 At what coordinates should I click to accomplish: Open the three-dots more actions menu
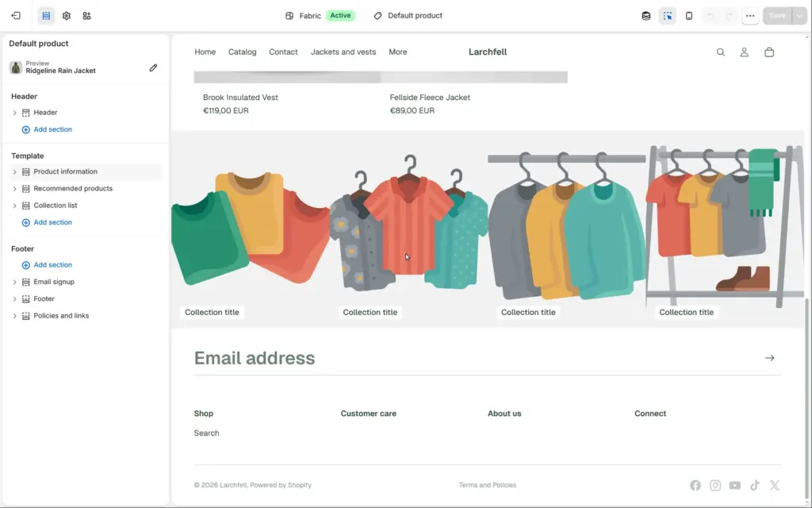[x=750, y=16]
